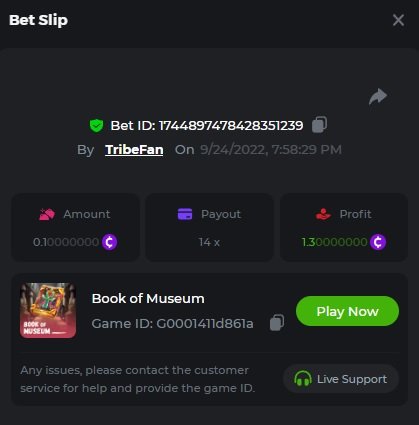The width and height of the screenshot is (419, 425).
Task: Click the share arrow icon
Action: (378, 97)
